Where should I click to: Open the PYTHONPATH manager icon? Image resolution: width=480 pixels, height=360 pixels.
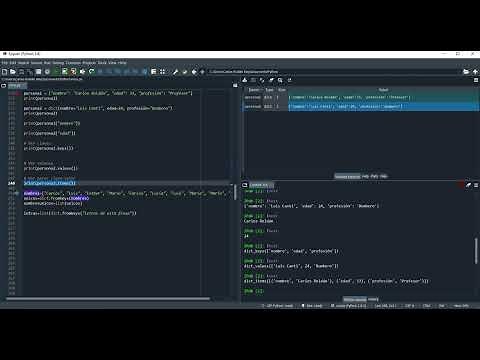click(x=184, y=72)
